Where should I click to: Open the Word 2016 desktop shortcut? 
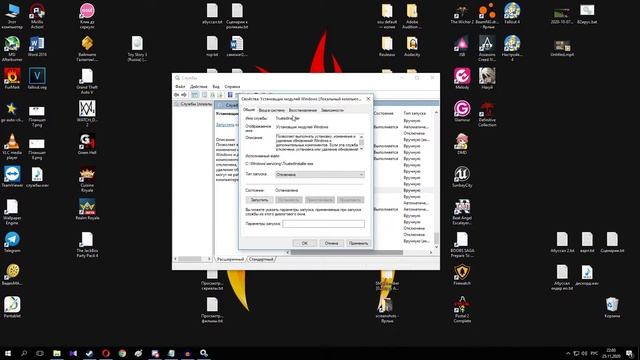click(37, 46)
